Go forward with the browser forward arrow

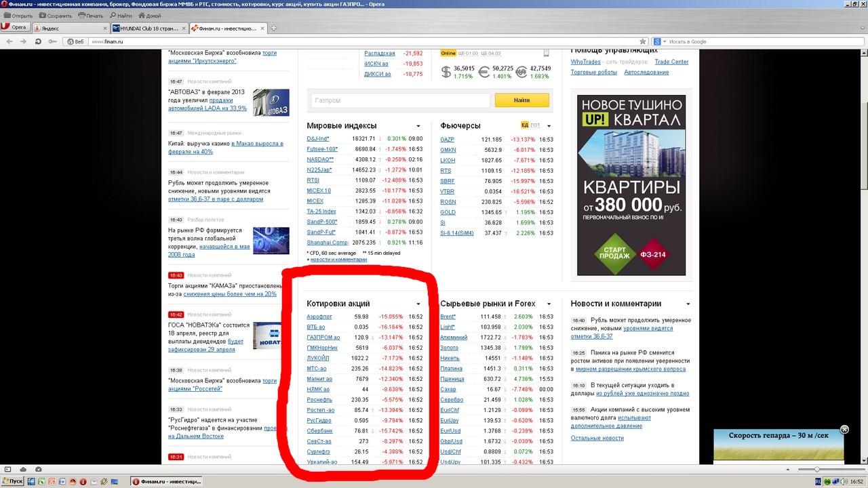click(x=23, y=41)
